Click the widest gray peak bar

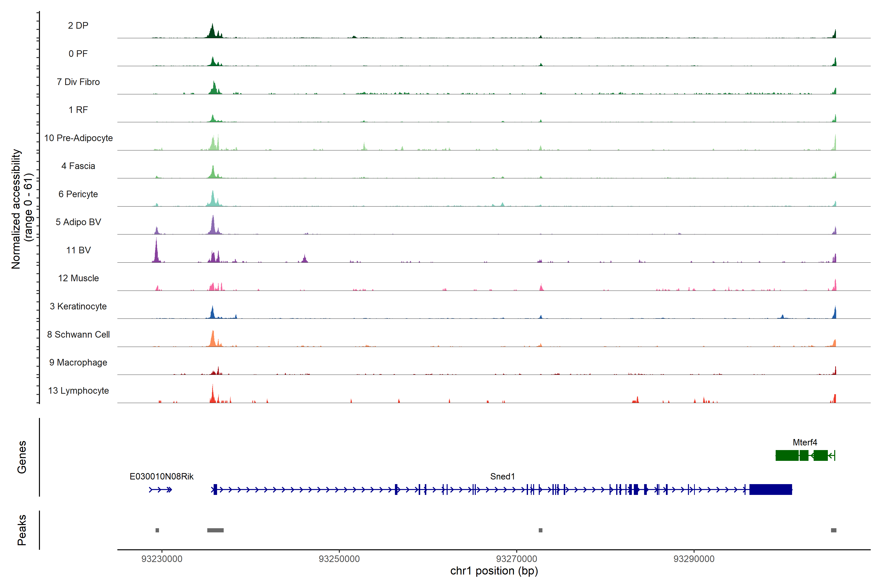pos(215,530)
